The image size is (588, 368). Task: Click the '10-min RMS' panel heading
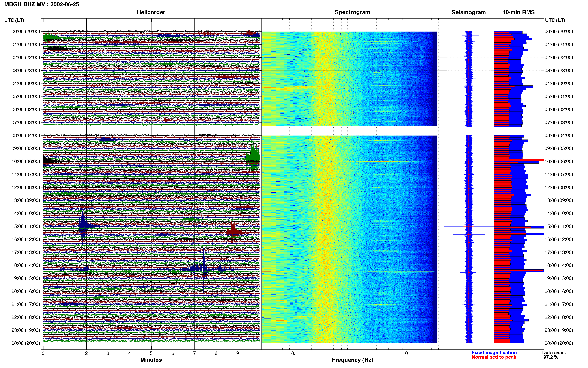pos(518,12)
